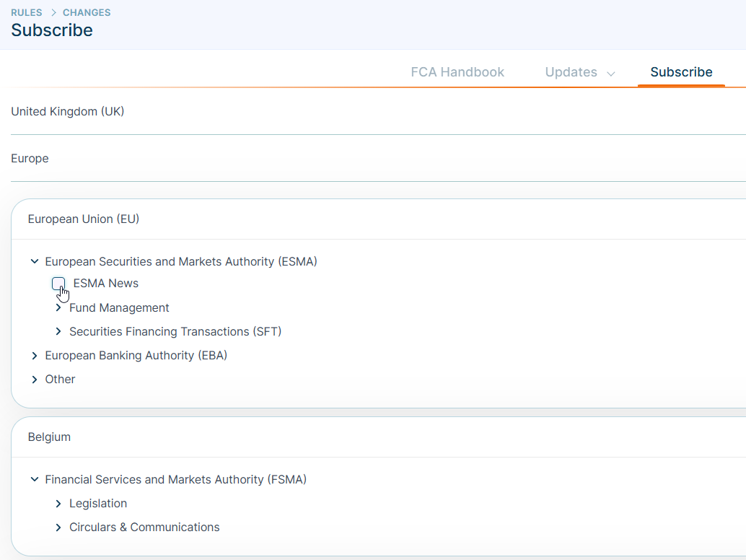
Task: Expand Securities Financing Transactions chevron
Action: [58, 332]
